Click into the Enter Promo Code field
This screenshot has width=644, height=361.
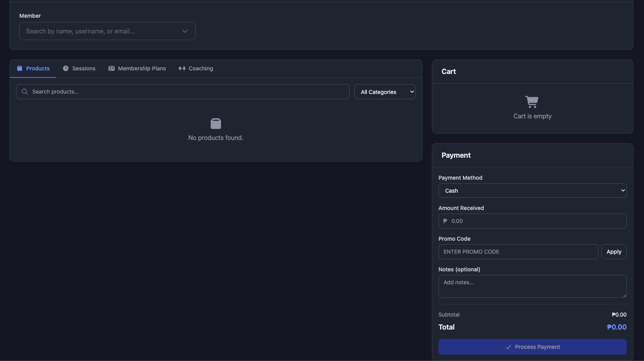[518, 252]
